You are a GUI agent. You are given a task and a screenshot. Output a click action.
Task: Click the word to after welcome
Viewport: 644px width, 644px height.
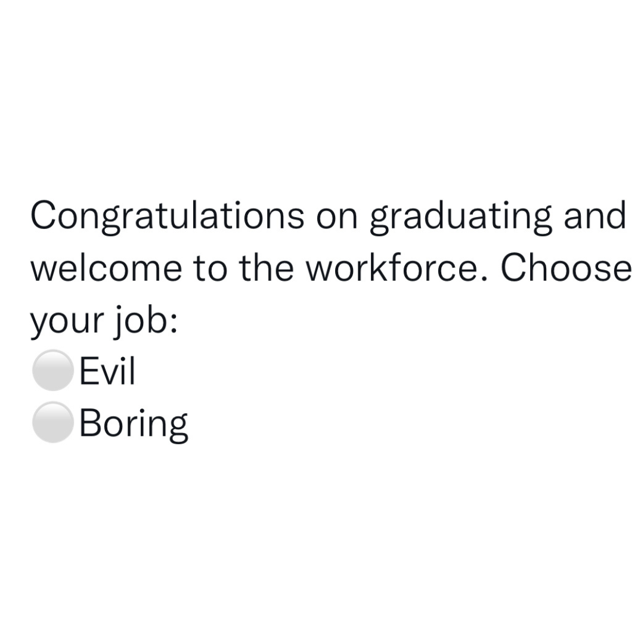click(210, 270)
